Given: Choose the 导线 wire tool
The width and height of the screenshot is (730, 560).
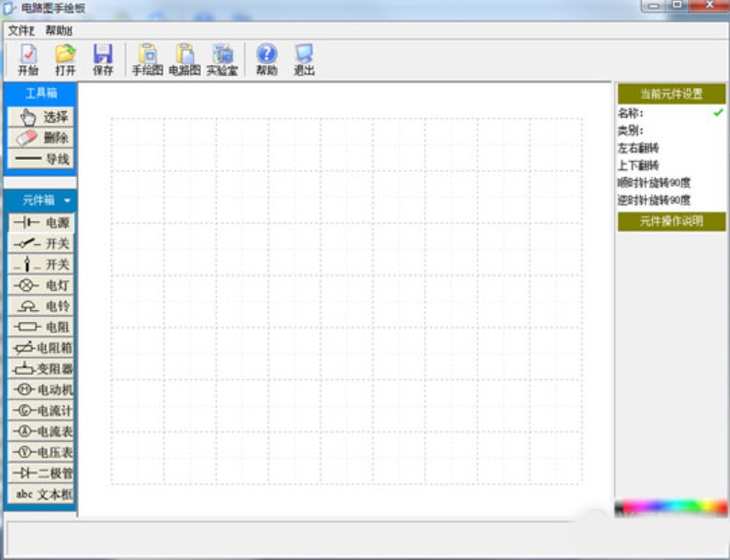Looking at the screenshot, I should click(x=41, y=159).
